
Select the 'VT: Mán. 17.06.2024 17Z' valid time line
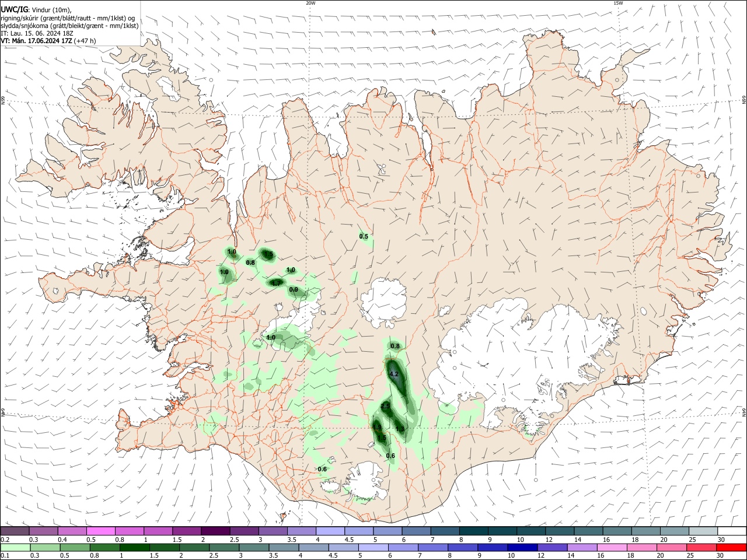[49, 41]
